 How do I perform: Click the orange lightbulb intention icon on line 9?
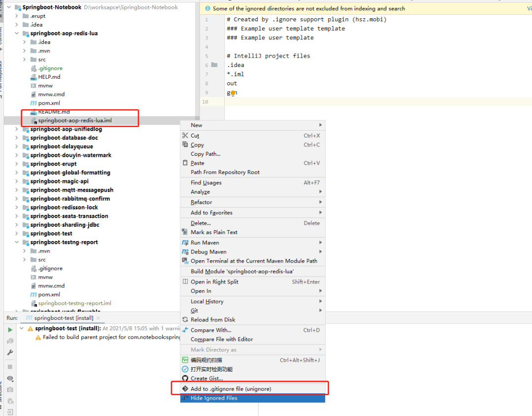(x=233, y=93)
